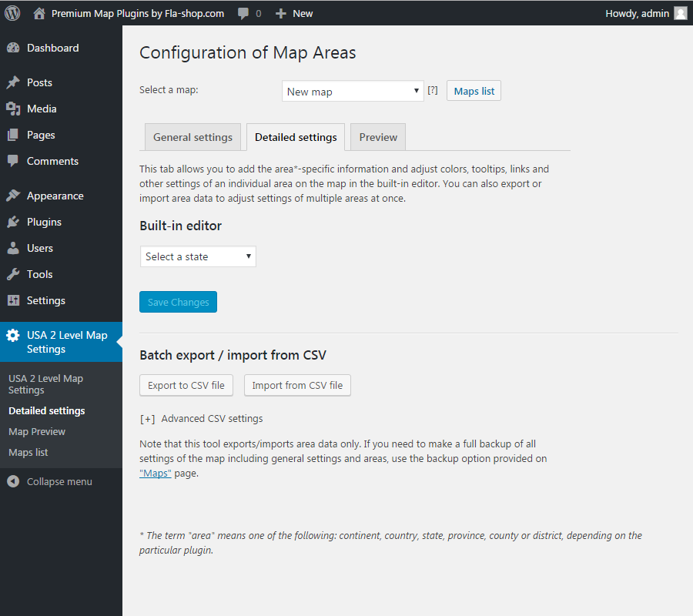693x616 pixels.
Task: Open Plugins via plug icon
Action: click(13, 222)
